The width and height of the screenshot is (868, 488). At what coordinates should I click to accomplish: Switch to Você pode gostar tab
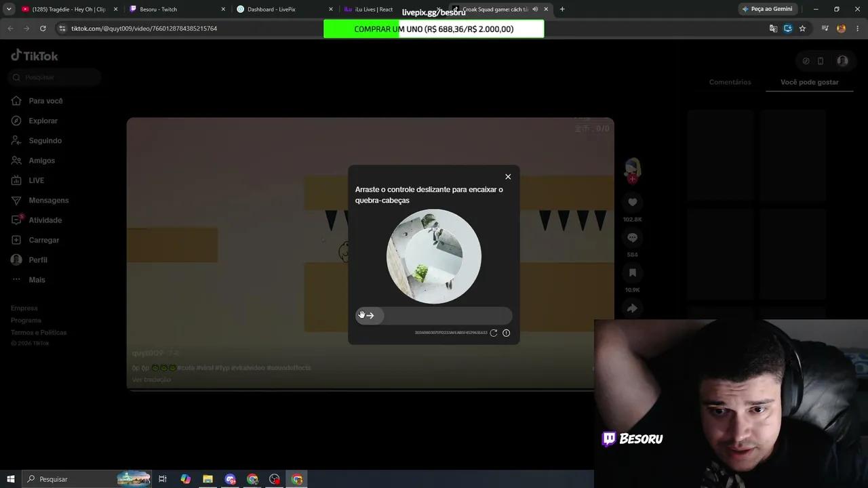click(810, 82)
